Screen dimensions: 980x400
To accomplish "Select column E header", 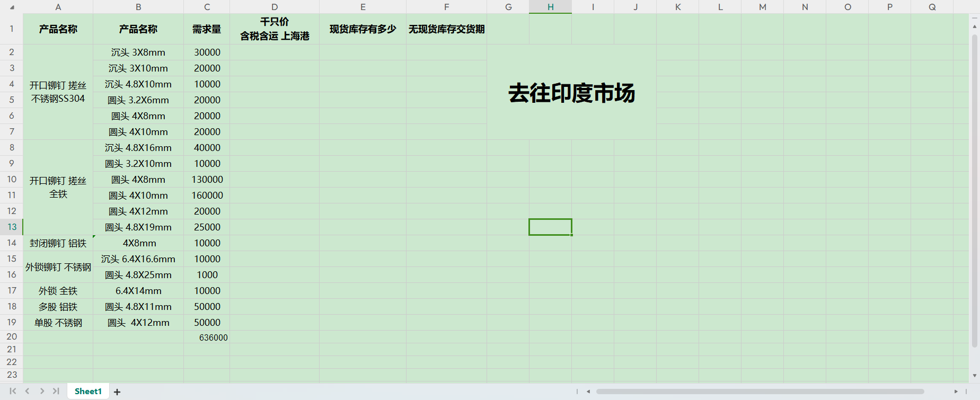I will (363, 7).
